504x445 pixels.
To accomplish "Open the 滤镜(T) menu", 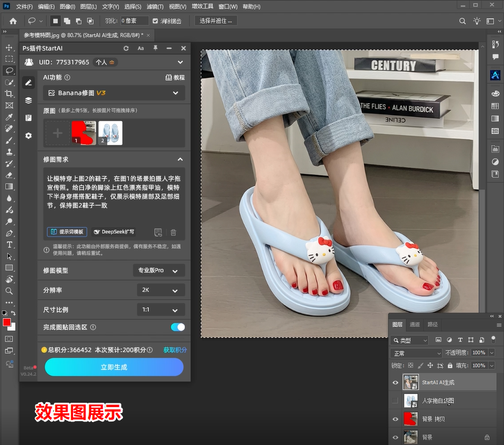I will coord(156,7).
